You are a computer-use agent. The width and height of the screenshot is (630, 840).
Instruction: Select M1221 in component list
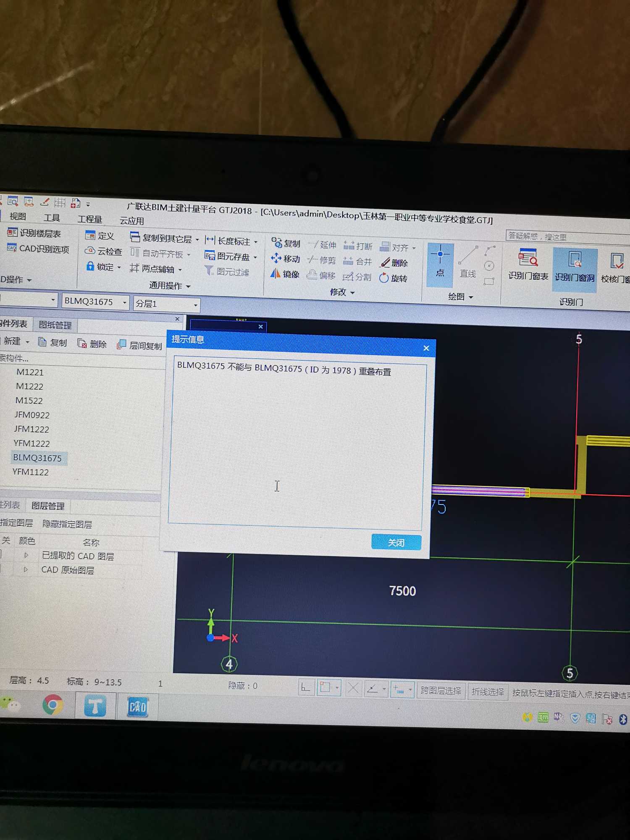point(30,372)
